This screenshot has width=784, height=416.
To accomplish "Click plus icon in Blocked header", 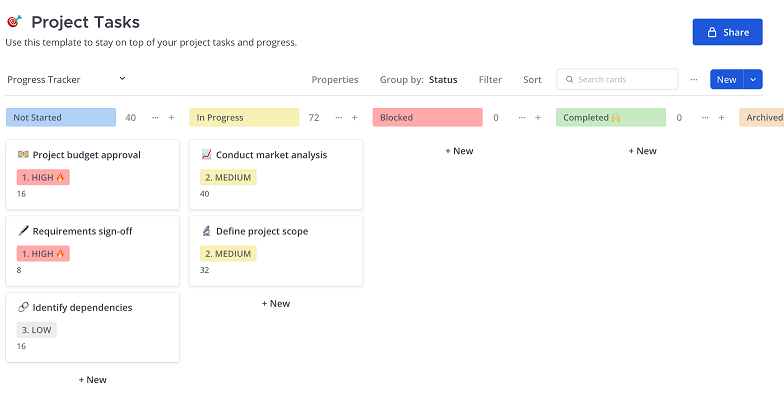I will coord(538,118).
